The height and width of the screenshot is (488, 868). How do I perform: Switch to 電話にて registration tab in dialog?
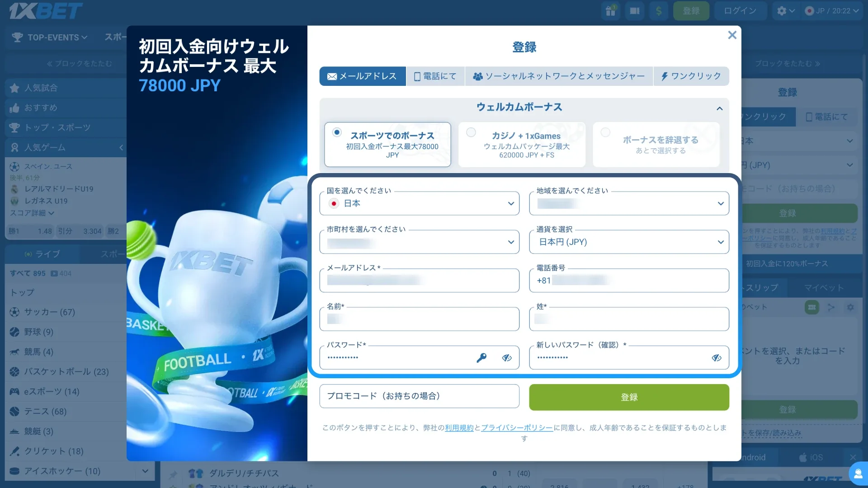pos(435,76)
